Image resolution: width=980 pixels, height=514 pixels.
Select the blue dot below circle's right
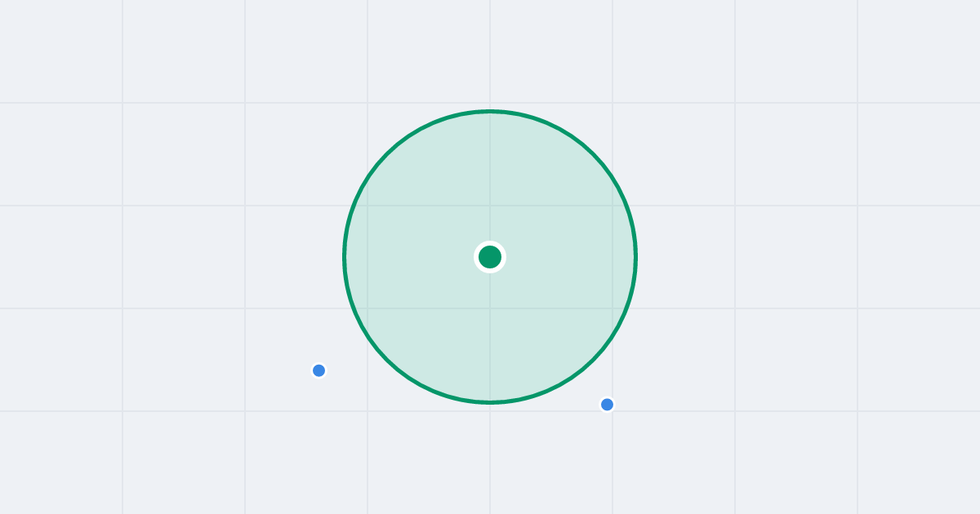tap(607, 405)
